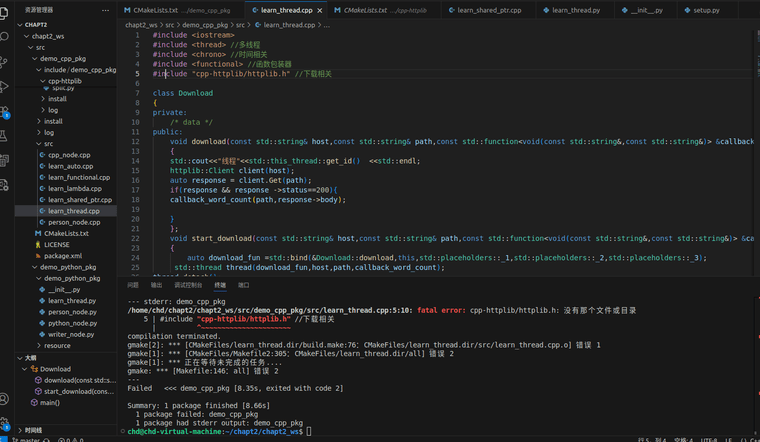Open the Extensions view with badge
This screenshot has width=760, height=442.
click(x=4, y=112)
